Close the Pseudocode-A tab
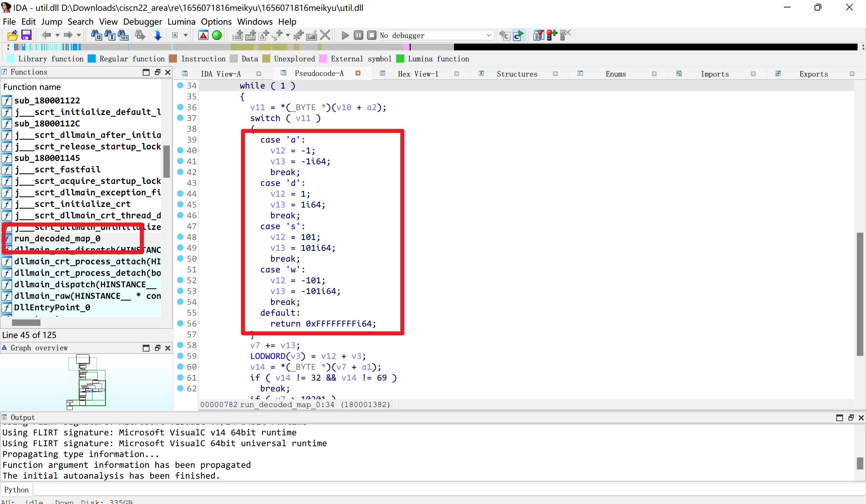866x504 pixels. [358, 73]
